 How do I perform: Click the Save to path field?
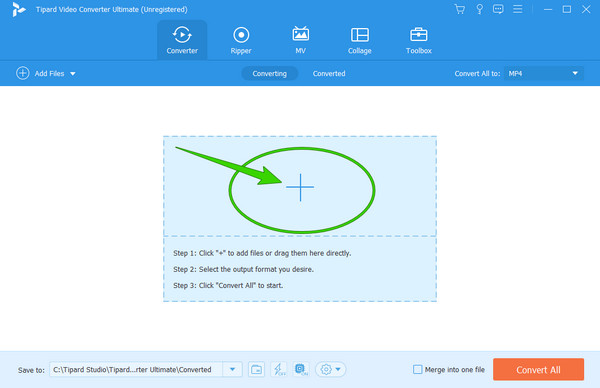[x=136, y=370]
